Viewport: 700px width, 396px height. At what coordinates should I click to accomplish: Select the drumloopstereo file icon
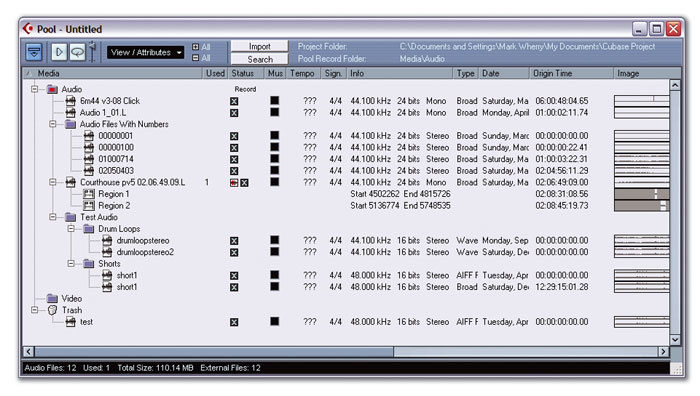(107, 240)
